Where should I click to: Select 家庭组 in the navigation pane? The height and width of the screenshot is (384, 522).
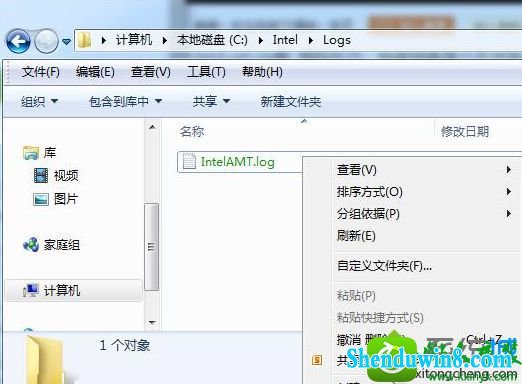pyautogui.click(x=62, y=245)
